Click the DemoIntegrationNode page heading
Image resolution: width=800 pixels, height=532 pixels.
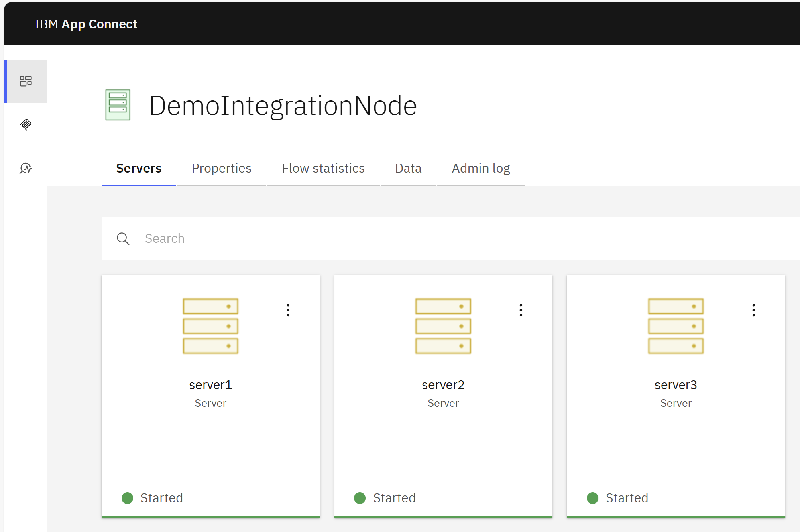click(283, 106)
